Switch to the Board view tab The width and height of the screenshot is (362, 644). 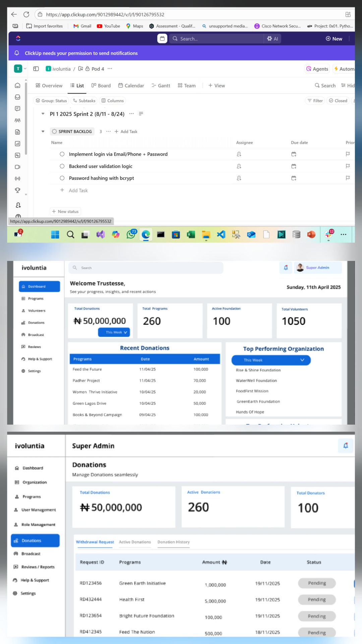tap(101, 86)
